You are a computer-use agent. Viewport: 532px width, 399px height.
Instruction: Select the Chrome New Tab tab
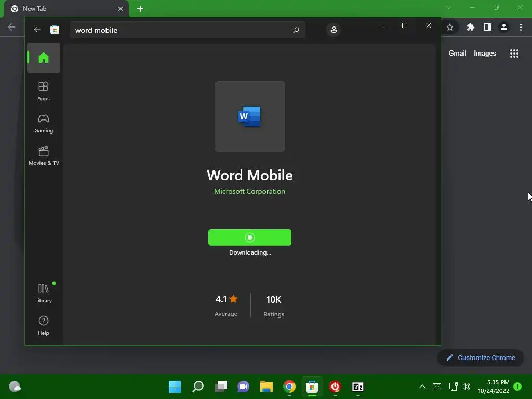point(66,9)
